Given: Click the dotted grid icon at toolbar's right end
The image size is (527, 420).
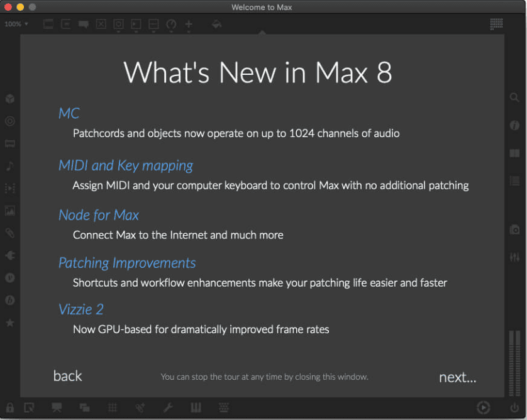Looking at the screenshot, I should click(496, 24).
